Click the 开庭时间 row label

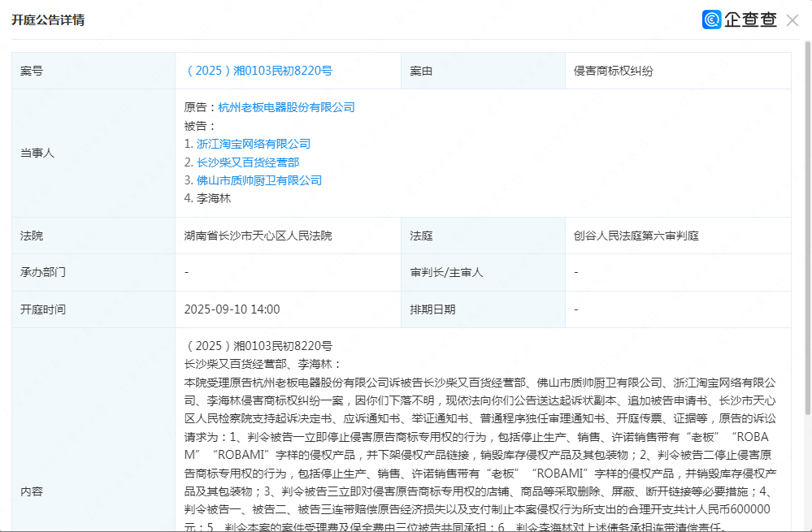(43, 309)
